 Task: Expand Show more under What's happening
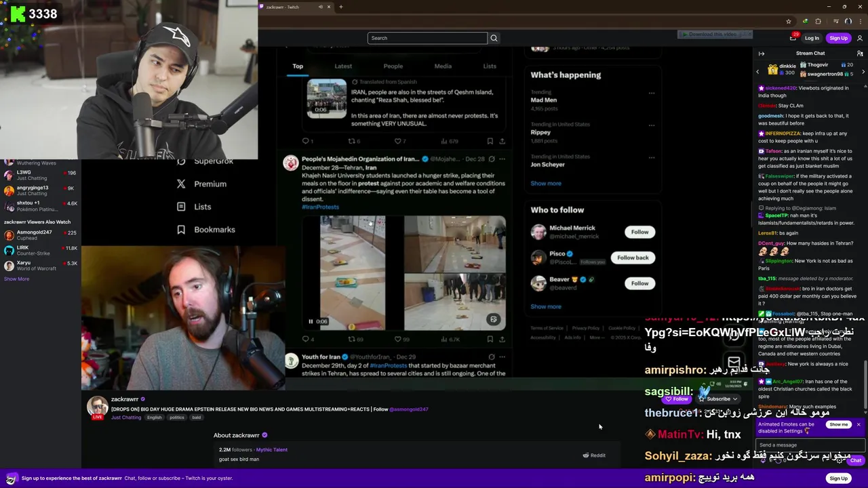point(546,184)
